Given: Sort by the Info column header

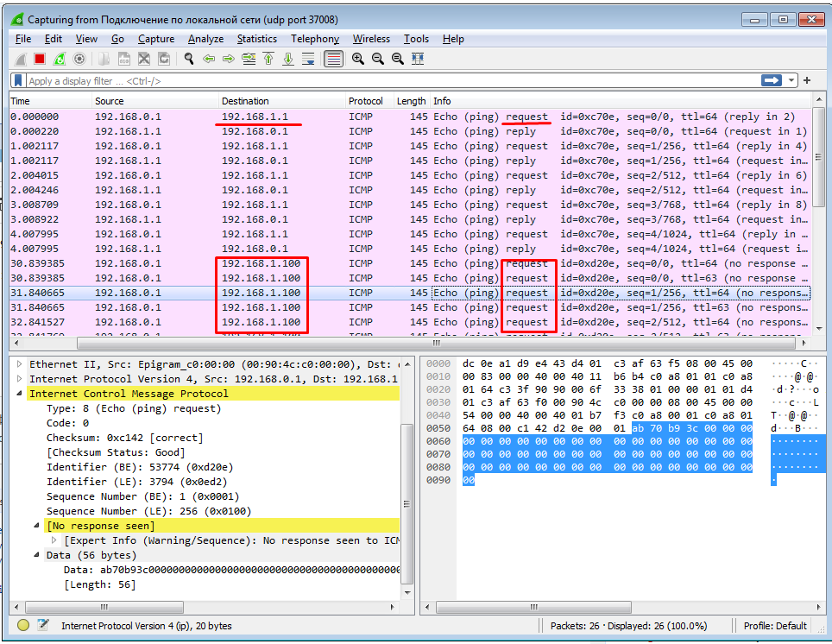Looking at the screenshot, I should [x=621, y=101].
